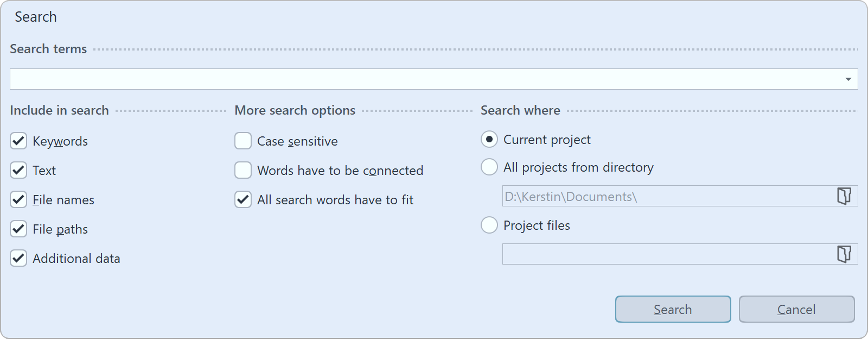This screenshot has height=339, width=868.
Task: Disable searching Additional data
Action: [18, 258]
